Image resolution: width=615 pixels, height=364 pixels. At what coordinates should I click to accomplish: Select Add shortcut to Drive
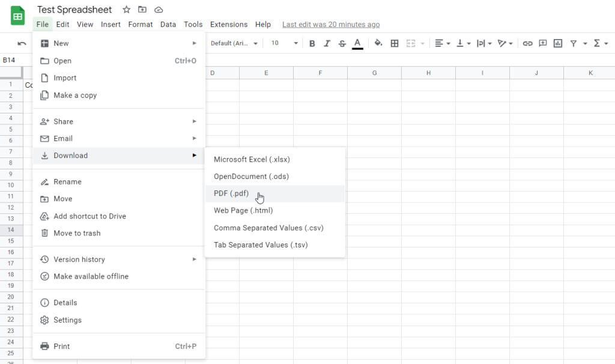119,216
